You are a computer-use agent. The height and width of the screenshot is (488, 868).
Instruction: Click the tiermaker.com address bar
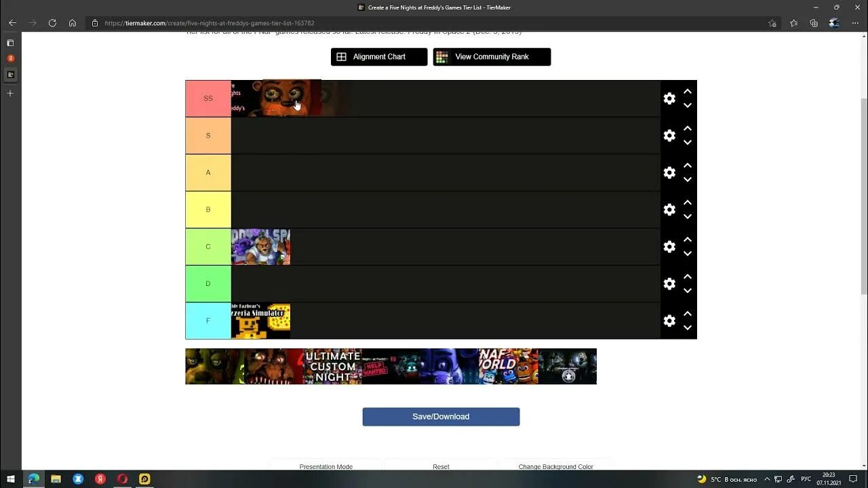click(x=434, y=23)
